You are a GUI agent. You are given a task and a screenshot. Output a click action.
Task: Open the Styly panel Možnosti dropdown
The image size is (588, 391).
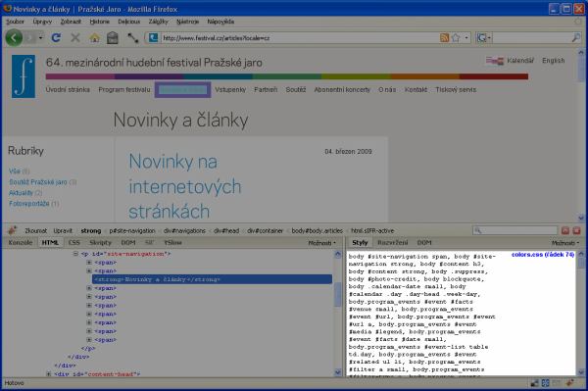[x=565, y=243]
